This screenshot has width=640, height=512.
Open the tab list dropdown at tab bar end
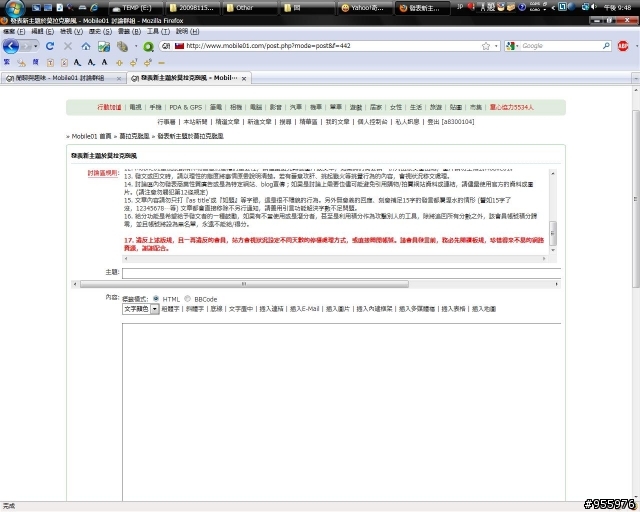636,78
